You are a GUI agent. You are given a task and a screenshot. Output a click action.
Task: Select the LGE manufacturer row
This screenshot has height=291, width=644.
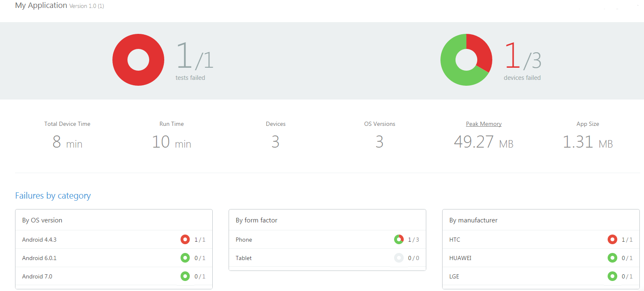541,276
